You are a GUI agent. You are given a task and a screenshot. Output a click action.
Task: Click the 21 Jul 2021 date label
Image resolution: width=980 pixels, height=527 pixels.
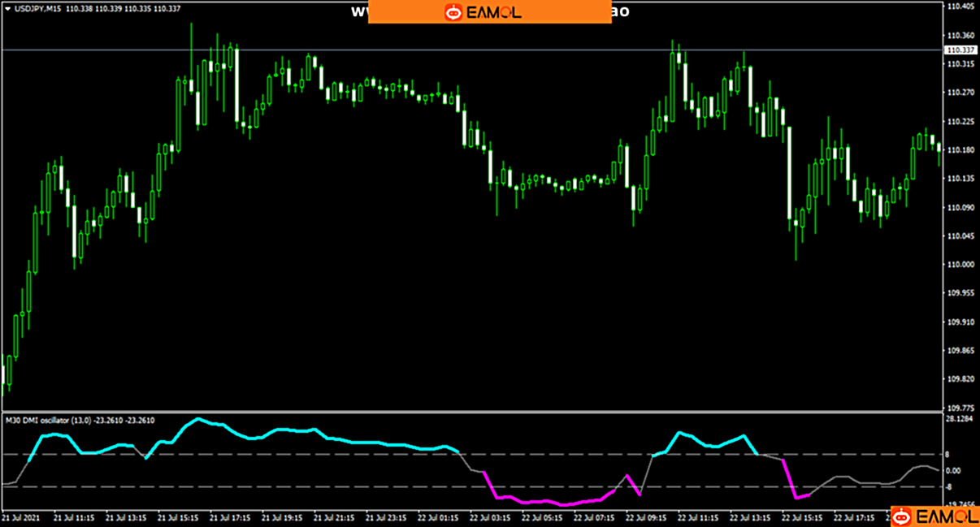pyautogui.click(x=22, y=516)
